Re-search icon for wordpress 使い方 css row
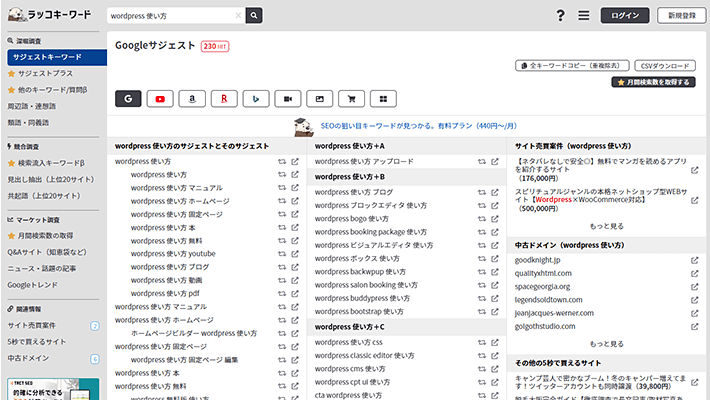This screenshot has height=400, width=710. [x=482, y=342]
